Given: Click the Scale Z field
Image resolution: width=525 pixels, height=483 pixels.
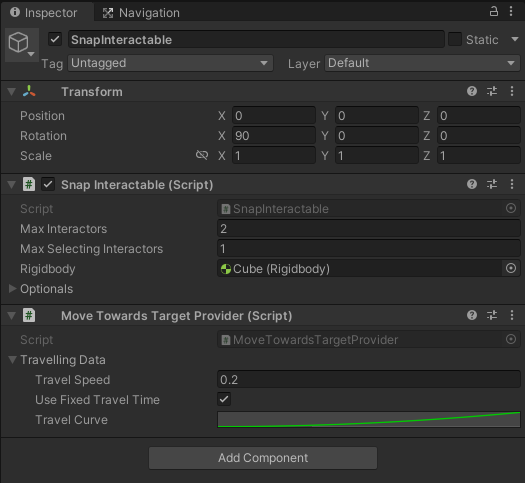Looking at the screenshot, I should tap(479, 156).
